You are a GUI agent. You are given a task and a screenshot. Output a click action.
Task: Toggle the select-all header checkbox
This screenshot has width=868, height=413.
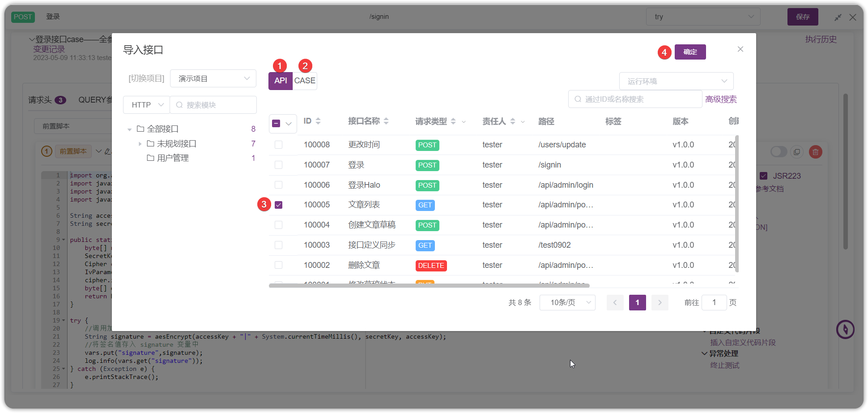(276, 124)
